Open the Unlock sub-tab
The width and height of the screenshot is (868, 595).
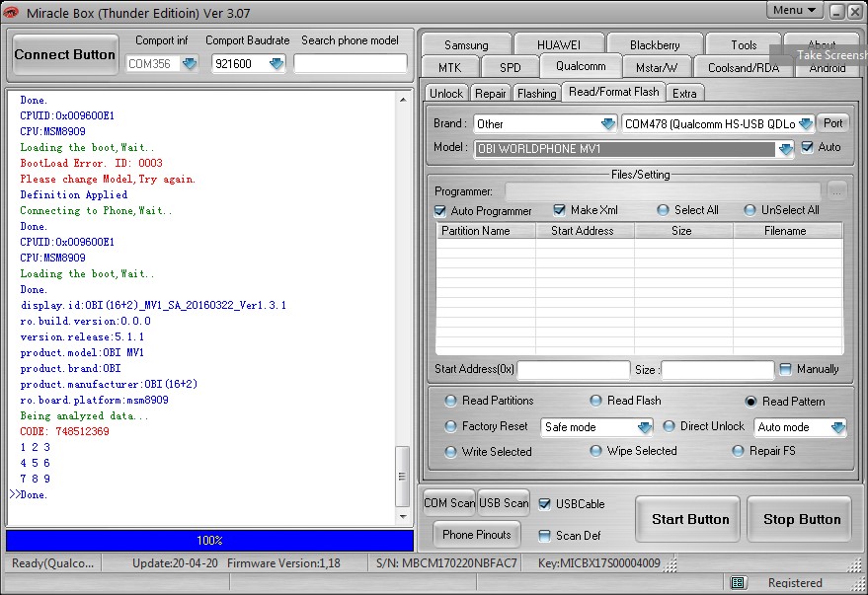pos(446,94)
